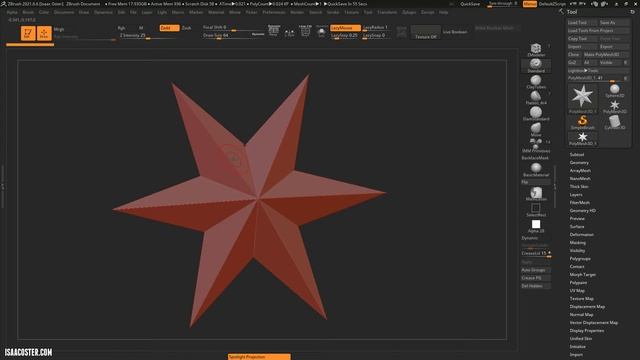Select the ClayTubes brush

click(x=536, y=82)
